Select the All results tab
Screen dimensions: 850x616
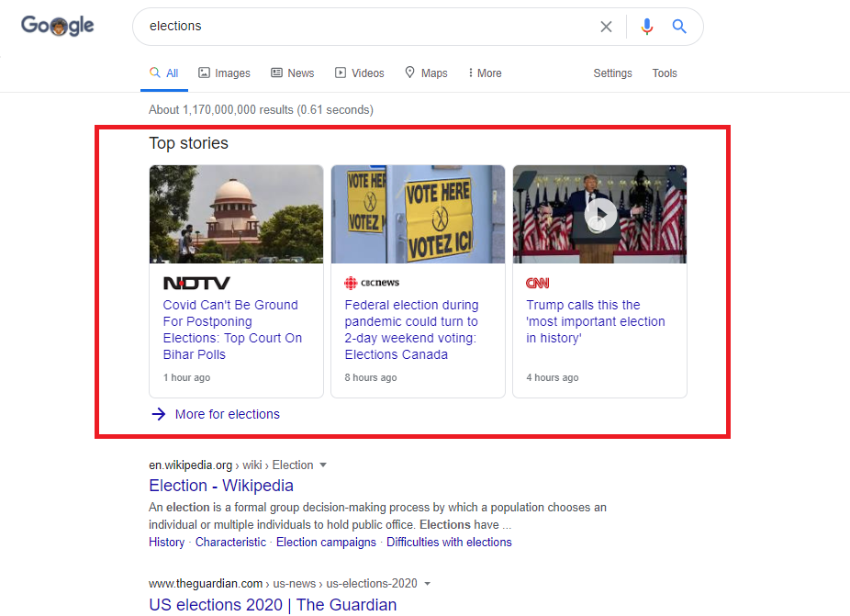(164, 73)
